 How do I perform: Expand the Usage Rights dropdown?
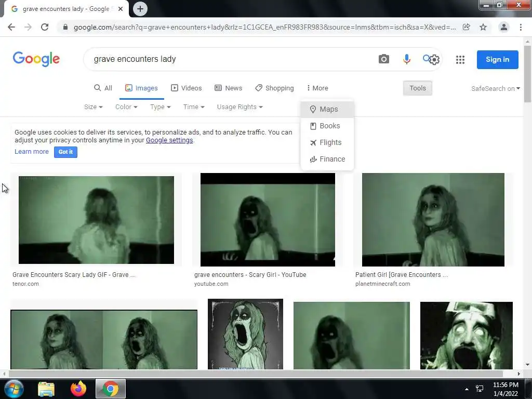[x=240, y=107]
